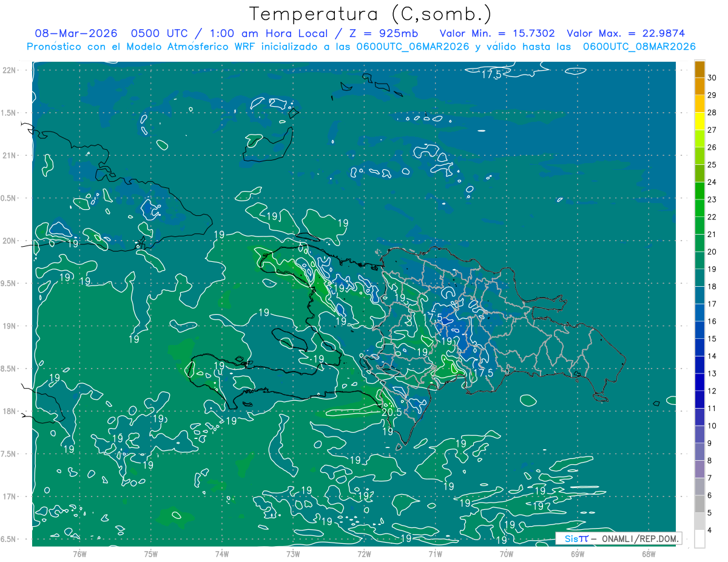Select the date '08-Mar-2026' in the header
The height and width of the screenshot is (562, 728).
[75, 33]
